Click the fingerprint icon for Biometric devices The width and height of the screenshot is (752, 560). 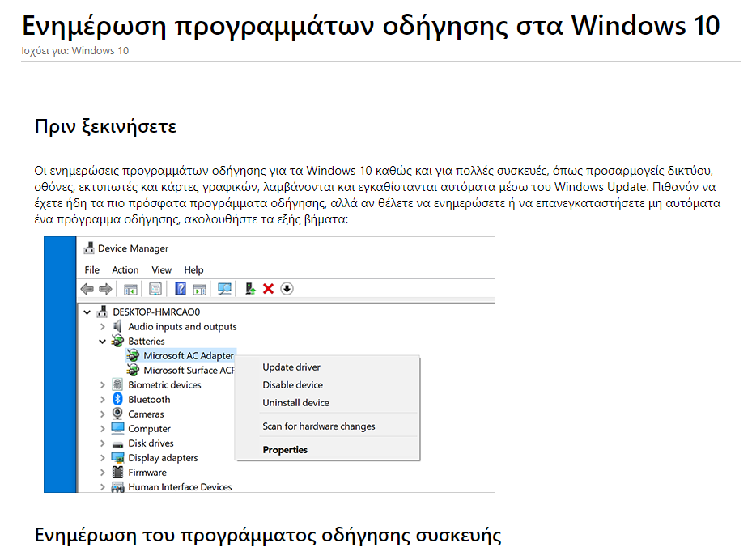click(x=117, y=384)
